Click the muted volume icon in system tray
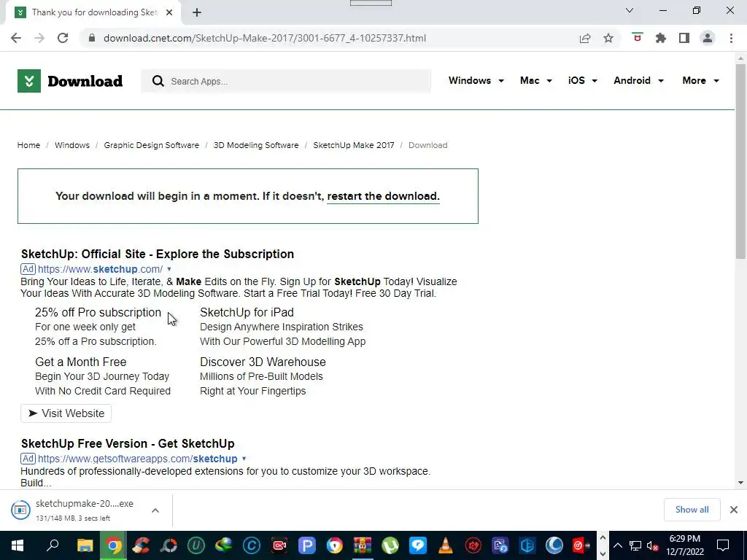 [x=653, y=545]
